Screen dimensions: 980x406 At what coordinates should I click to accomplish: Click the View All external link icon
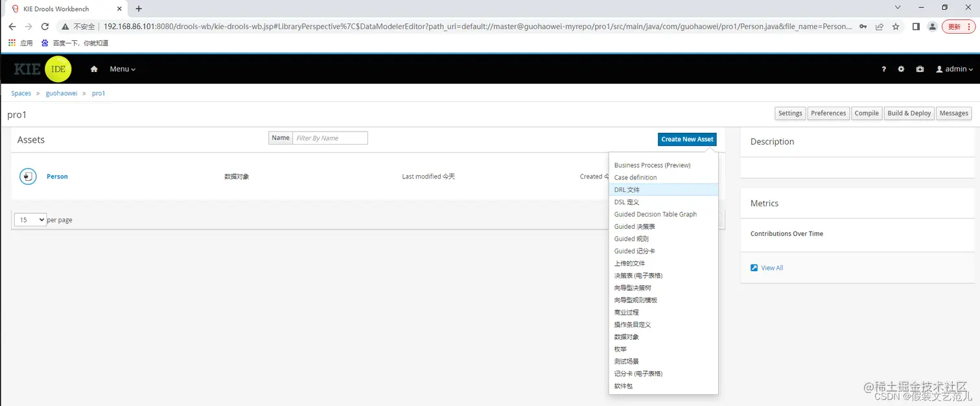pyautogui.click(x=754, y=268)
